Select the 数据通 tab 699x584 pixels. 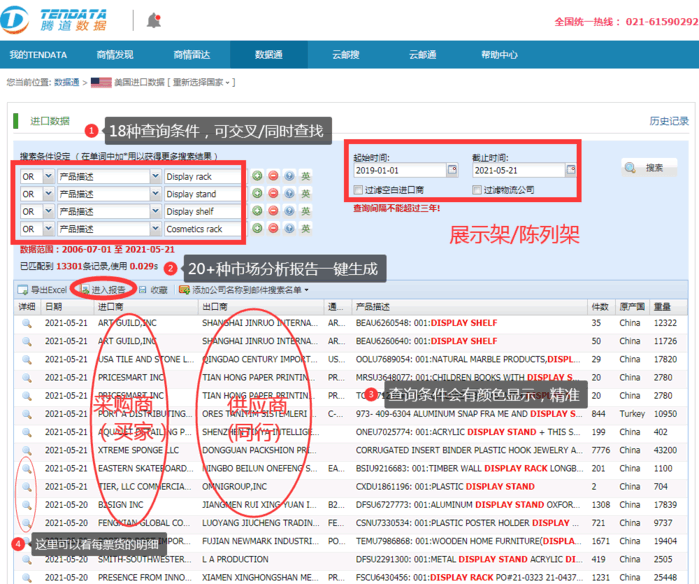(268, 55)
